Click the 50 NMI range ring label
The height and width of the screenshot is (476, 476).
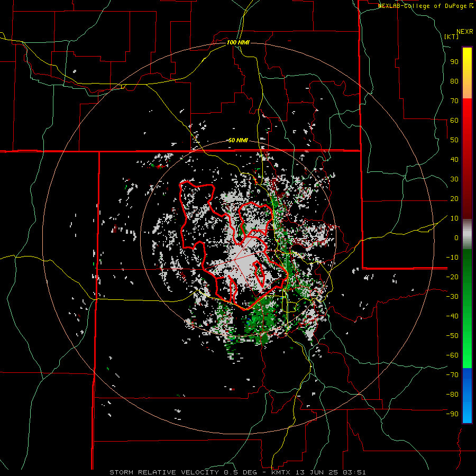[239, 140]
